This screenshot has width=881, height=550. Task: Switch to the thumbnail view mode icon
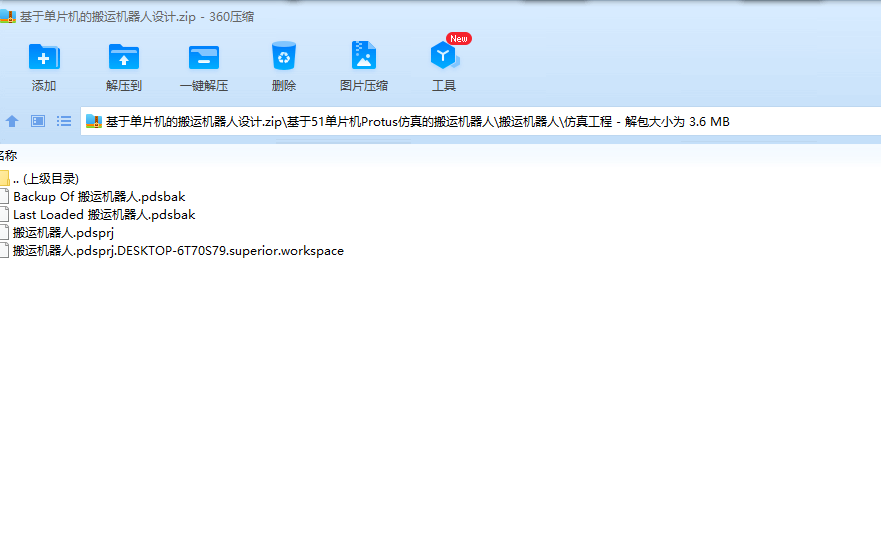pos(38,121)
